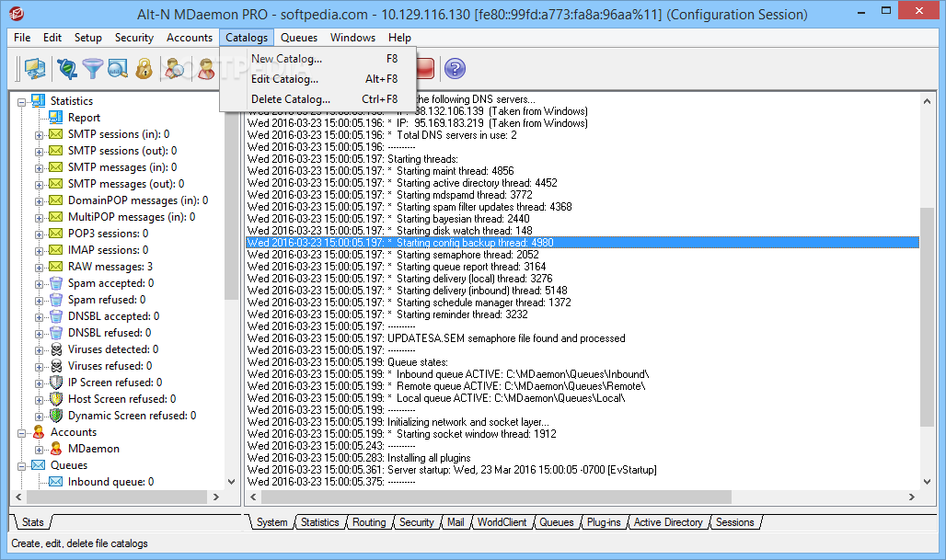This screenshot has height=560, width=946.
Task: Switch to the WorldClient tab
Action: (x=502, y=522)
